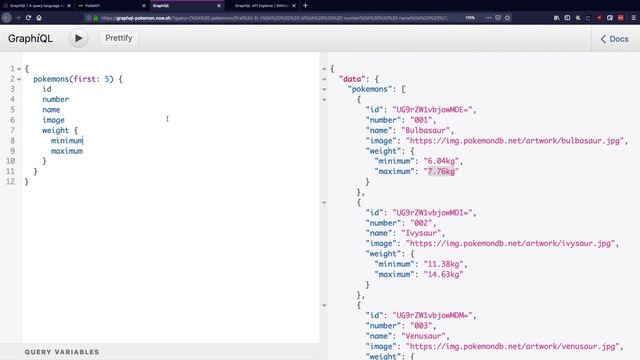The width and height of the screenshot is (640, 360).
Task: Reload the page with the refresh icon
Action: pos(28,18)
